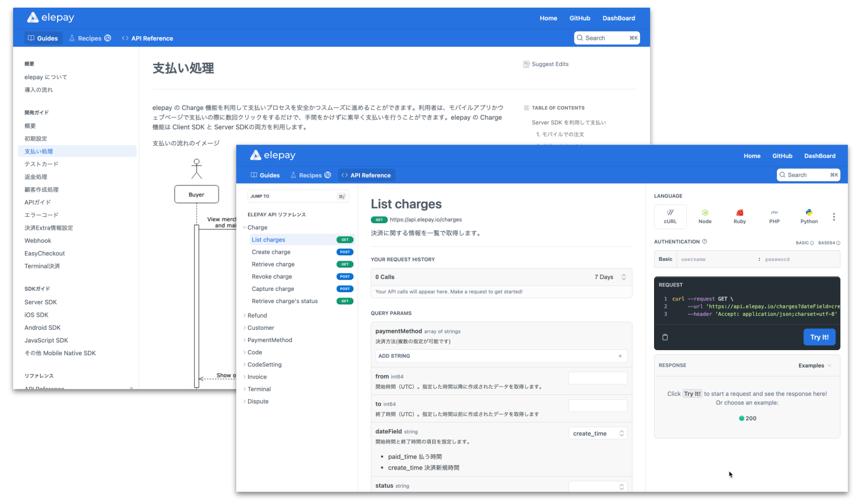Open the Guides tab in back window
Screen dimensions: 860x504
pyautogui.click(x=43, y=38)
